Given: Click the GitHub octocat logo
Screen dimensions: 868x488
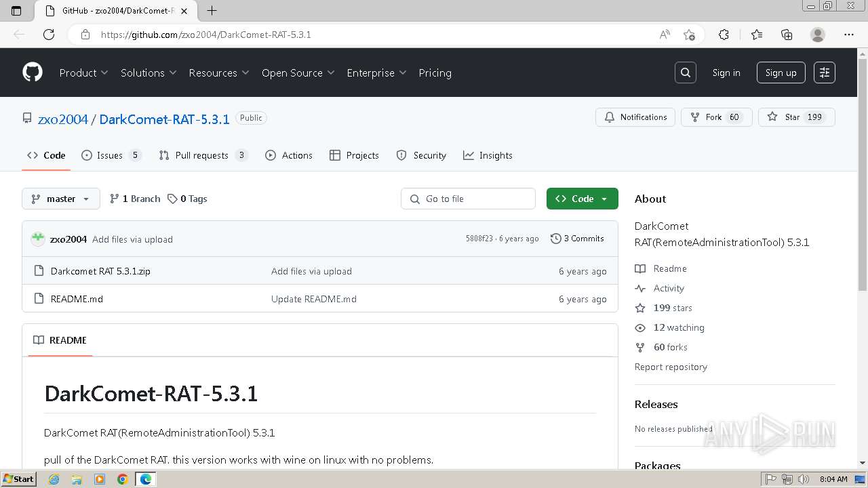Looking at the screenshot, I should 33,73.
